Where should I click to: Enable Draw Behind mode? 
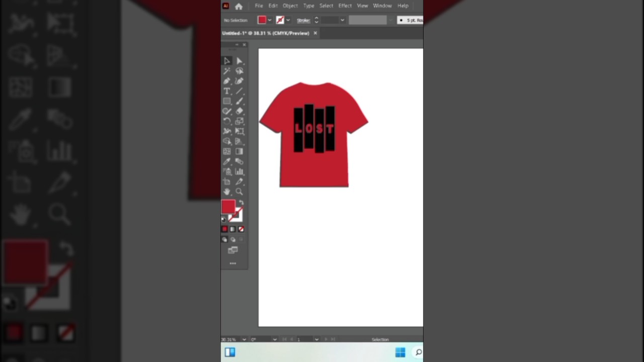pyautogui.click(x=233, y=239)
